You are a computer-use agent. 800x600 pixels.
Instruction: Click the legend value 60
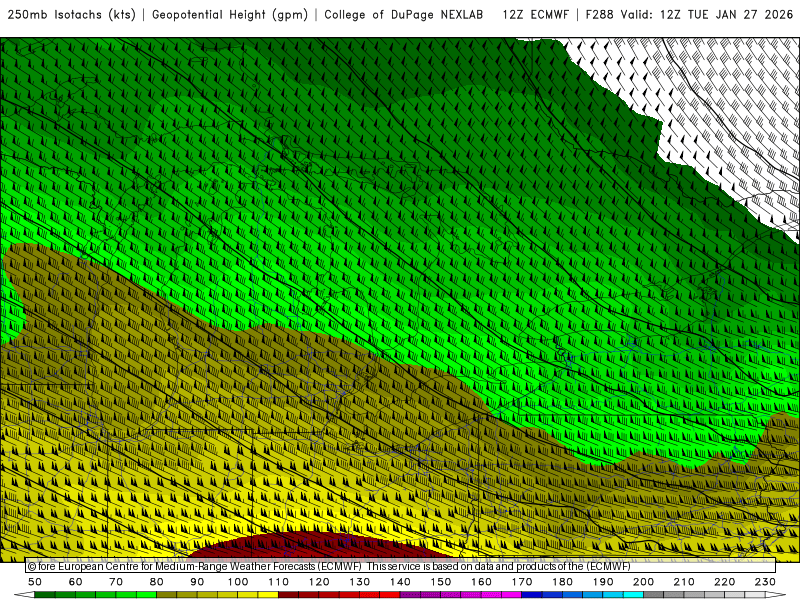click(x=76, y=582)
